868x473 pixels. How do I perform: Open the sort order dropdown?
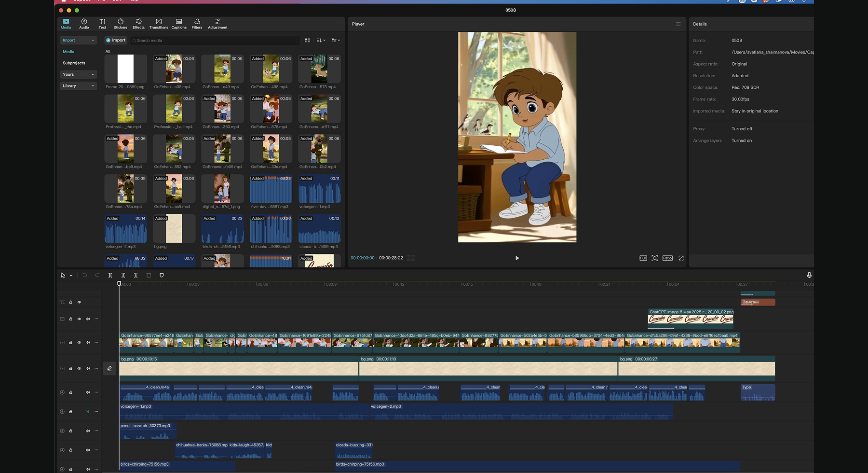pos(321,41)
